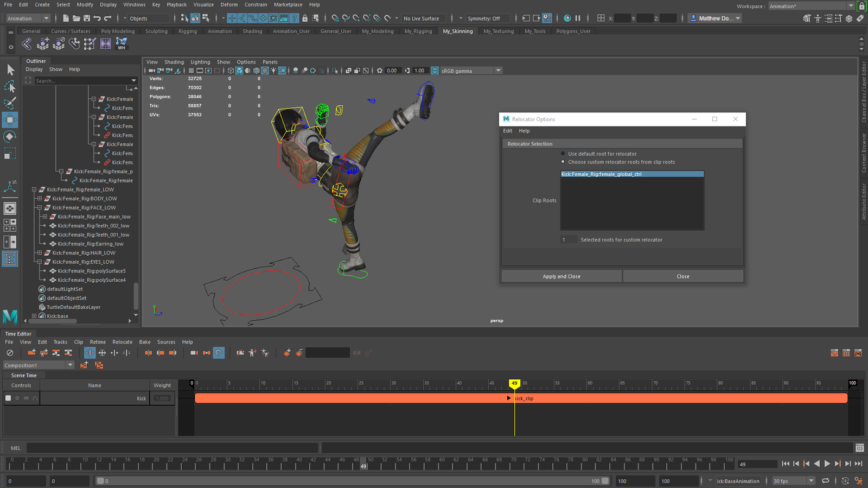Viewport: 868px width, 488px height.
Task: Open the sRGB gamma view transform dropdown
Action: point(471,71)
